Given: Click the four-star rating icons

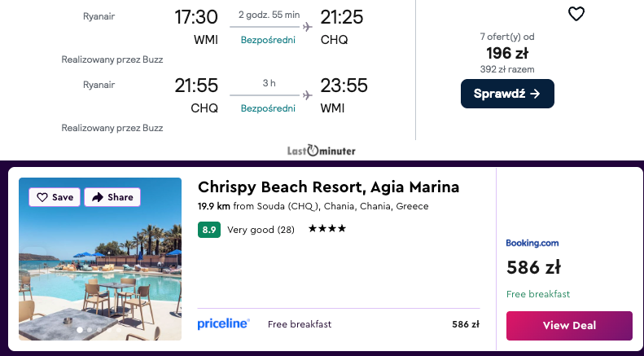Looking at the screenshot, I should point(326,230).
